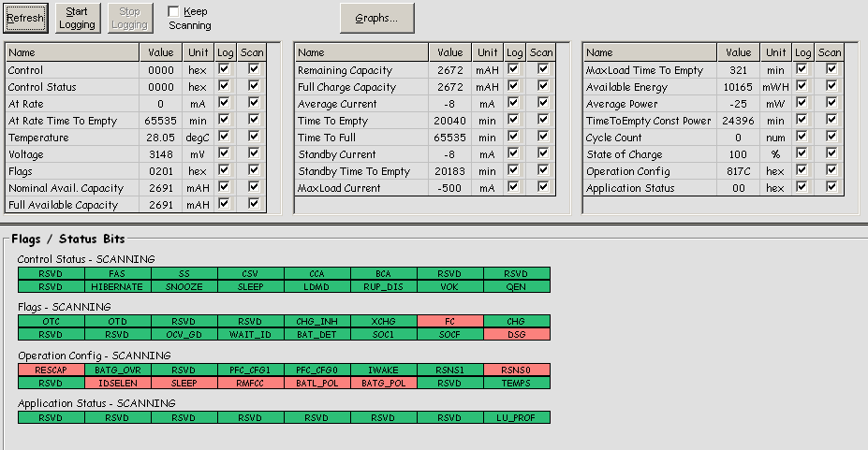Click the CHG flag bit

(517, 321)
